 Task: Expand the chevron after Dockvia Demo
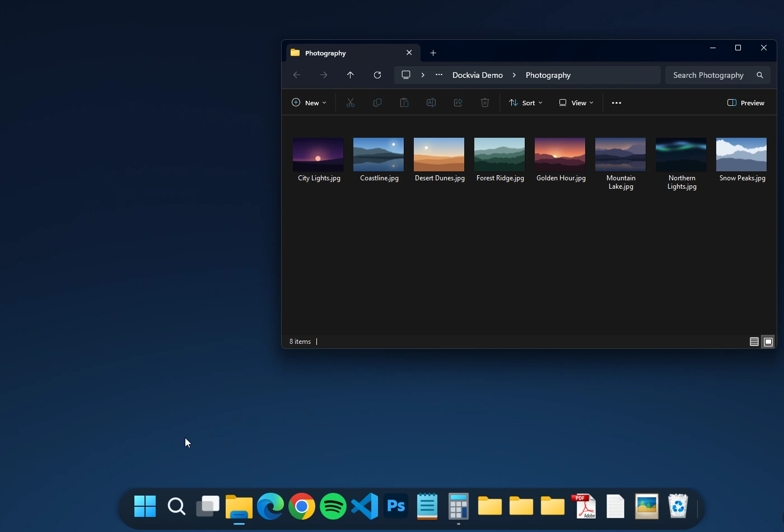pos(514,75)
